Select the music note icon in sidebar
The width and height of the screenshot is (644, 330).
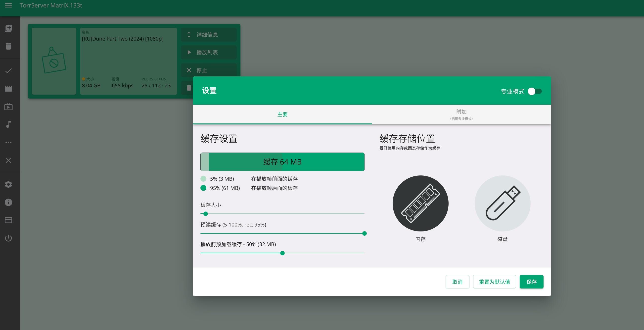(x=8, y=124)
